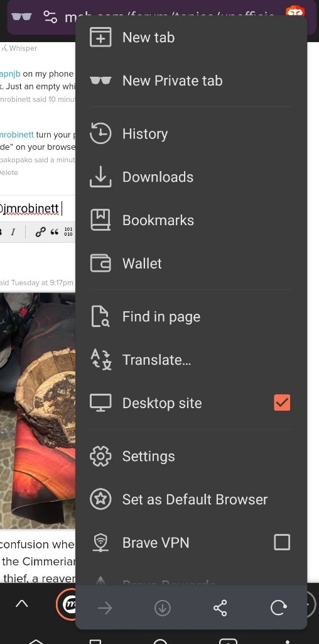Tap the Brave shields lion icon
The image size is (319, 644).
click(x=296, y=11)
